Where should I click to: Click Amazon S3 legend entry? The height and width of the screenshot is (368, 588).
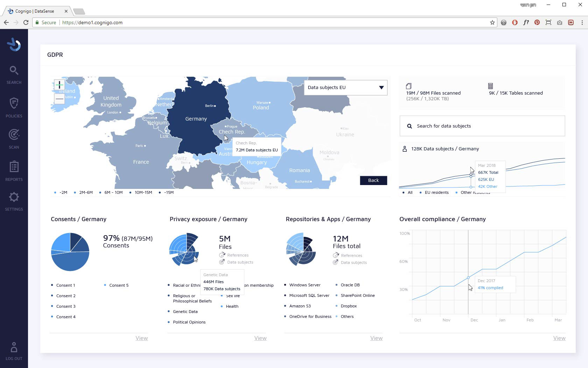pyautogui.click(x=297, y=306)
